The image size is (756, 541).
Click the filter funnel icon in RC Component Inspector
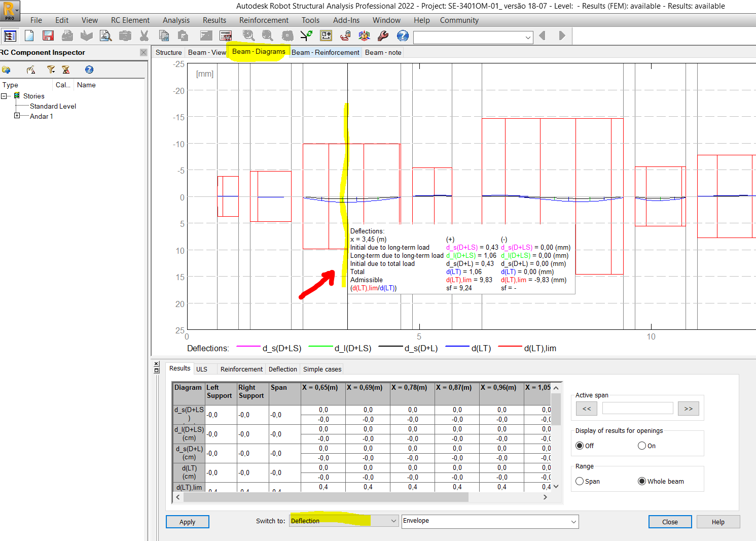click(51, 69)
